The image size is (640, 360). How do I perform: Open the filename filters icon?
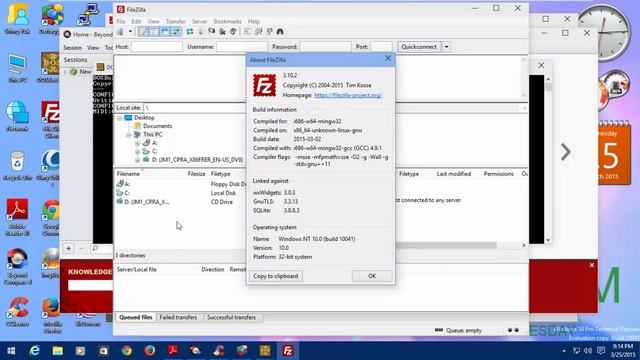click(x=247, y=32)
